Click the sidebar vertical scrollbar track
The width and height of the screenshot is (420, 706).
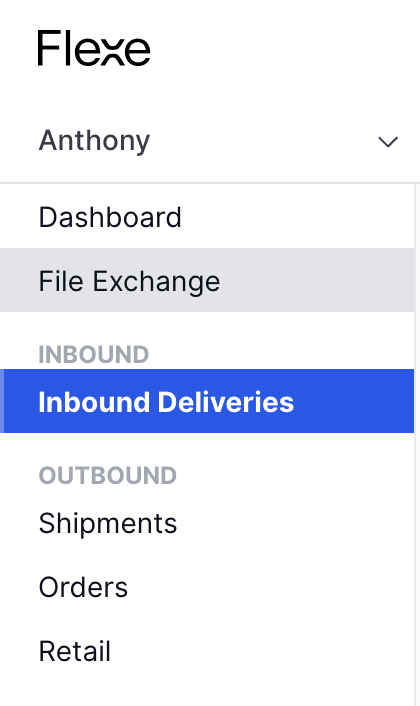[x=417, y=444]
